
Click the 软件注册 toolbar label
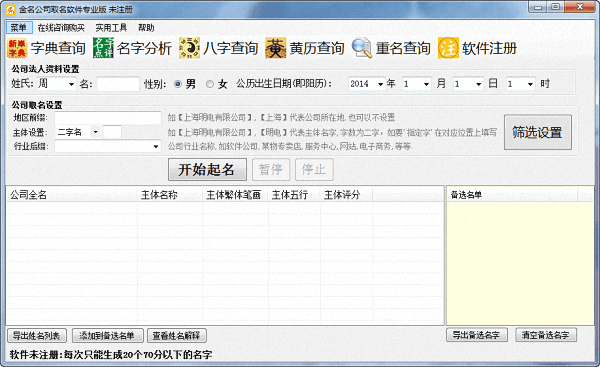pyautogui.click(x=489, y=48)
